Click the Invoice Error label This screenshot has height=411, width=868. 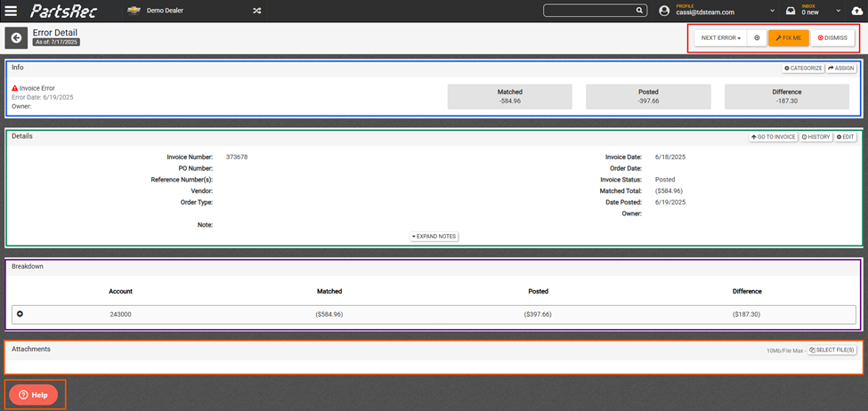(37, 88)
